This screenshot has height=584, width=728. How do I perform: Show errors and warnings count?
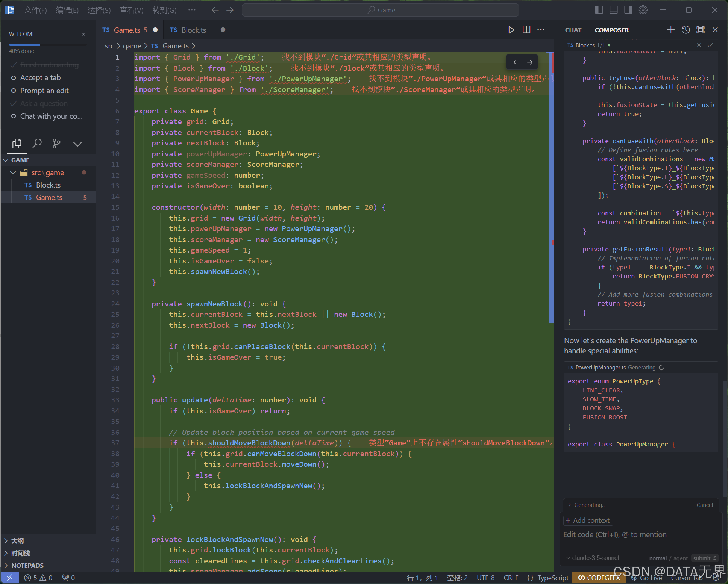pos(38,578)
